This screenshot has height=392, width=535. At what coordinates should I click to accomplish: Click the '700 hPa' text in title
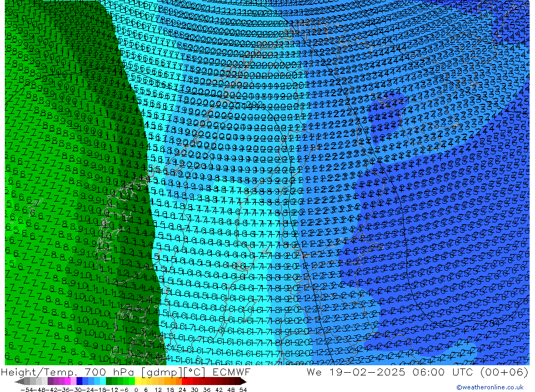111,372
